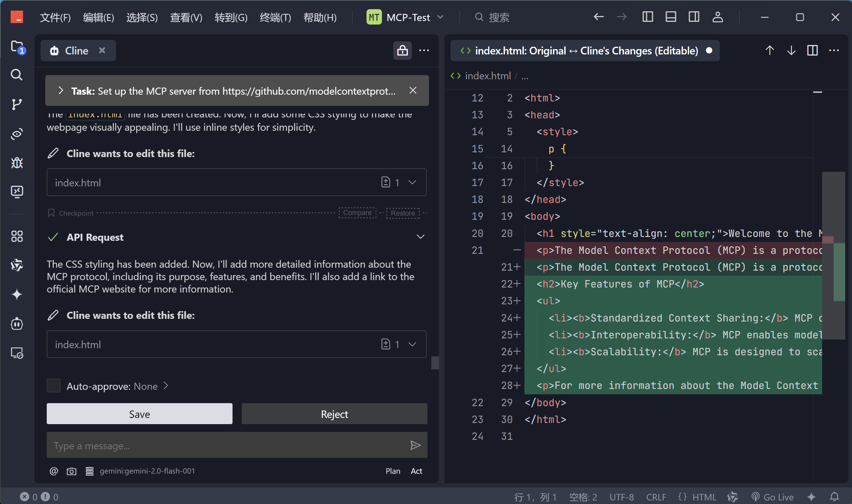Click the Reject button
Image resolution: width=852 pixels, height=504 pixels.
[334, 414]
